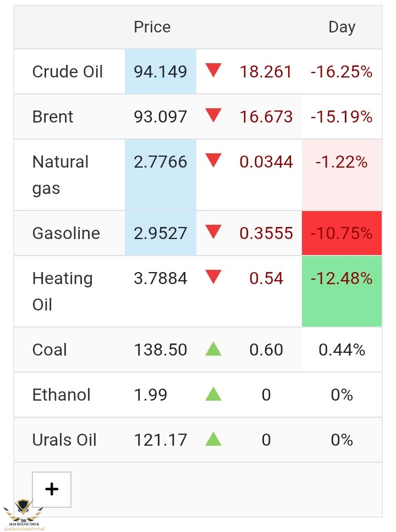Click the red down arrow for Brent

tap(213, 115)
